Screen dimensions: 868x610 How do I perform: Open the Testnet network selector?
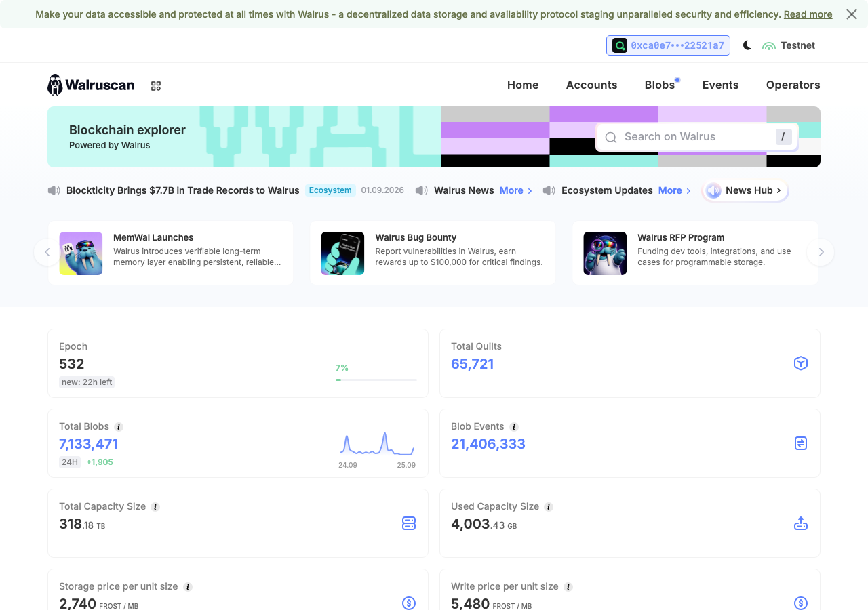pyautogui.click(x=789, y=45)
